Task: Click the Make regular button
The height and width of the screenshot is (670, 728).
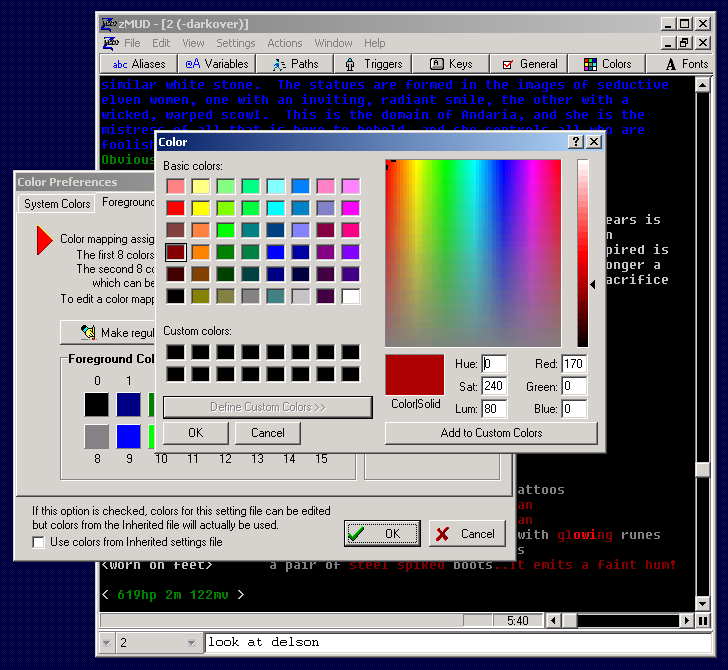Action: pos(108,332)
